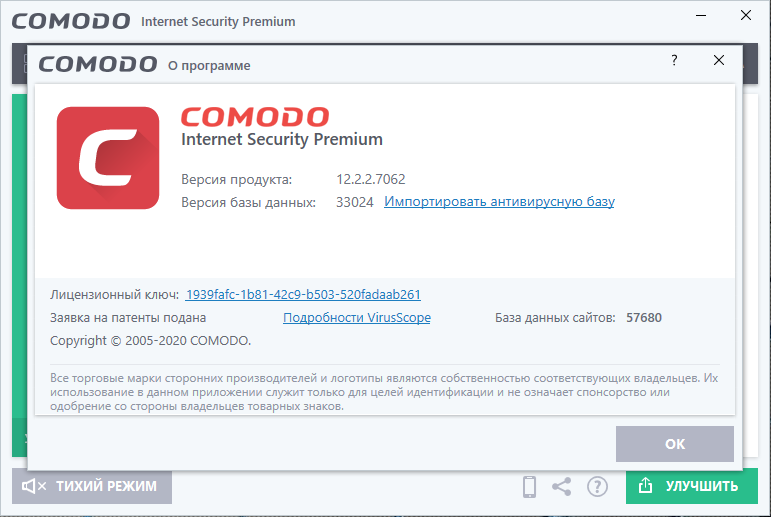Viewport: 771px width, 517px height.
Task: Click the share icon in bottom bar
Action: [562, 487]
